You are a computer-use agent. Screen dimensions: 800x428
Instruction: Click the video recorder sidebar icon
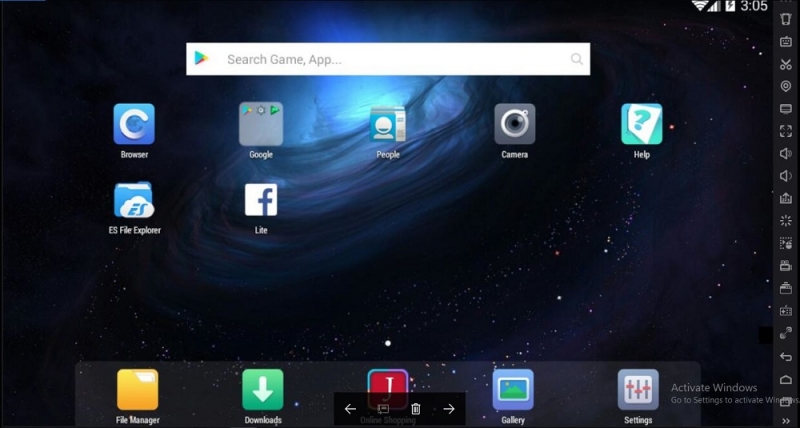tap(786, 266)
